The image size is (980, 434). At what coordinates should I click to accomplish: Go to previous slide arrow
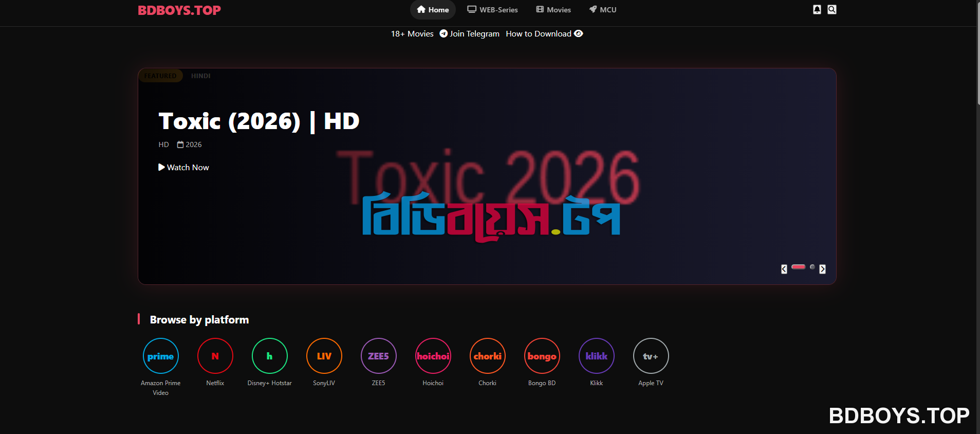pos(784,269)
